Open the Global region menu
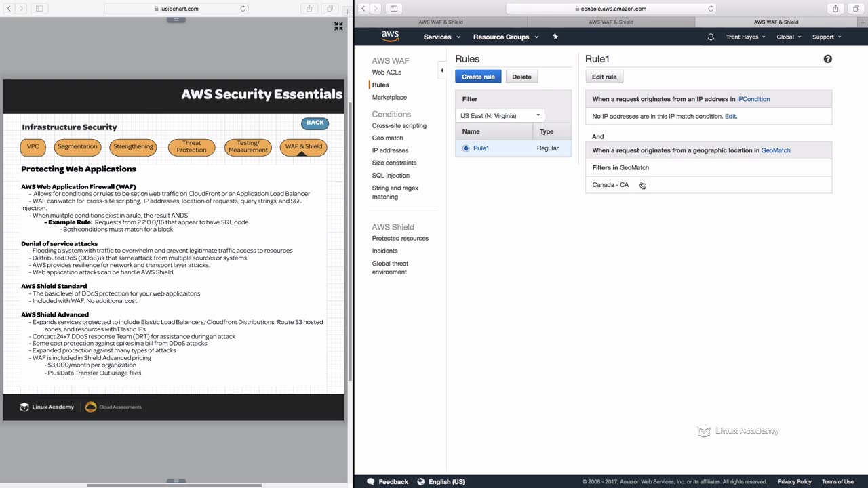The image size is (868, 488). click(789, 37)
